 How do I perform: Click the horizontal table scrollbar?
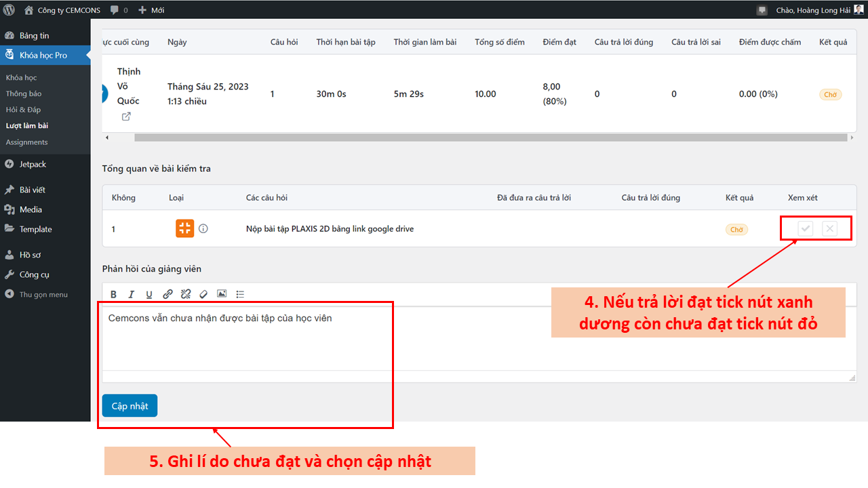click(x=475, y=138)
